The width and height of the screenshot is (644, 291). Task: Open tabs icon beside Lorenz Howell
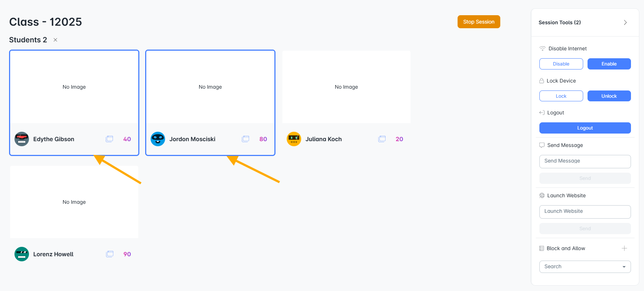pyautogui.click(x=110, y=254)
